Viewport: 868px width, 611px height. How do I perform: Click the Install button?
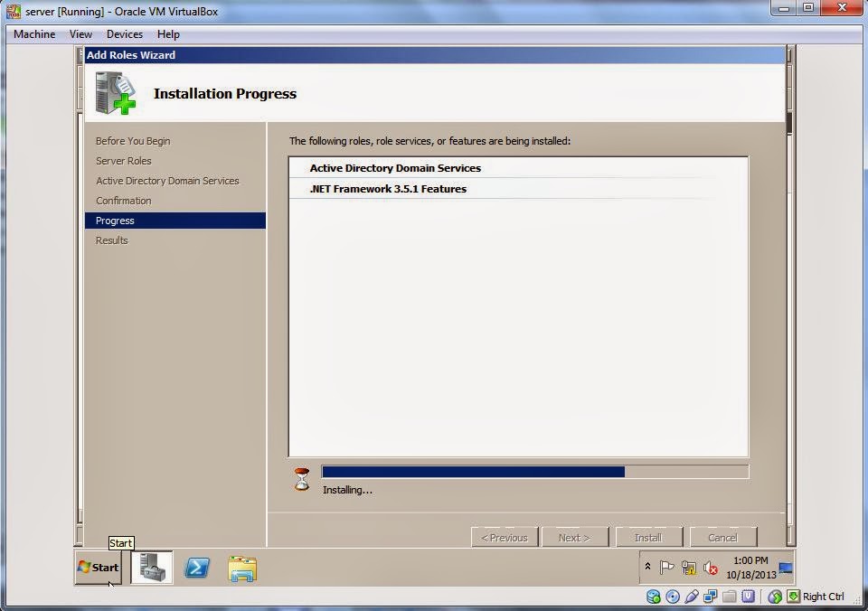648,538
